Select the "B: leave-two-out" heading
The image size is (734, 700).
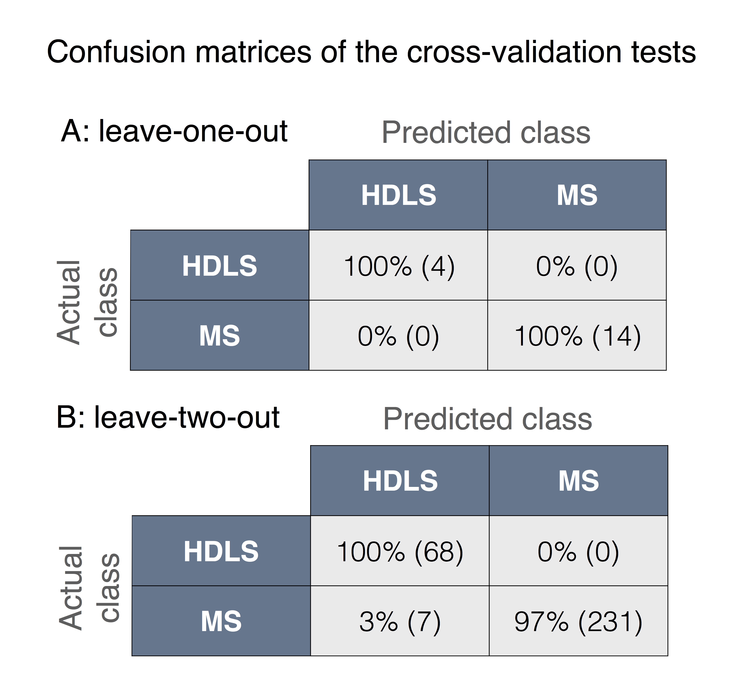(168, 417)
